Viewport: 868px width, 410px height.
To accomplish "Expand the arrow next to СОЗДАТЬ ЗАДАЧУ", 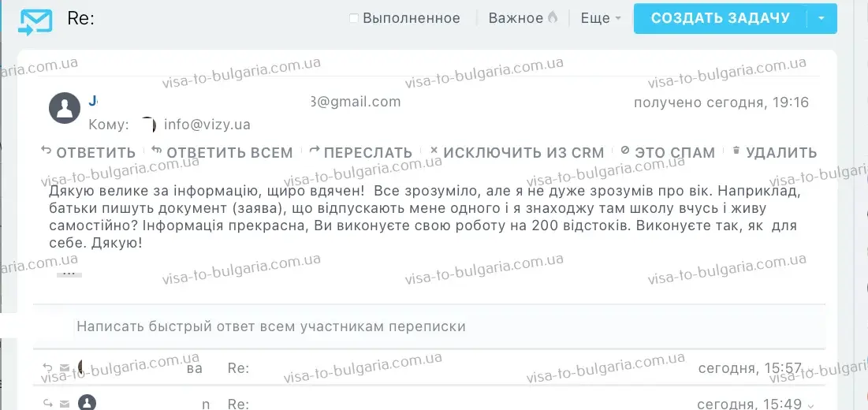I will (822, 18).
